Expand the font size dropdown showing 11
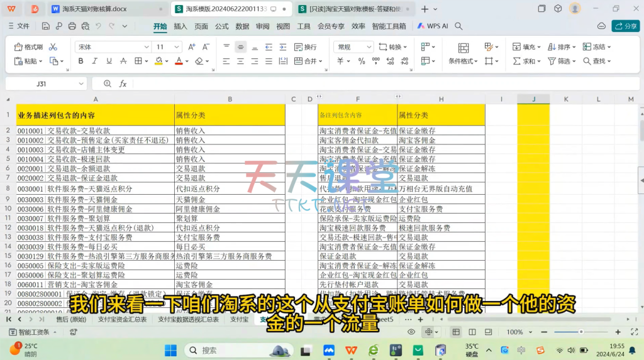Viewport: 644px width, 360px height. point(167,47)
